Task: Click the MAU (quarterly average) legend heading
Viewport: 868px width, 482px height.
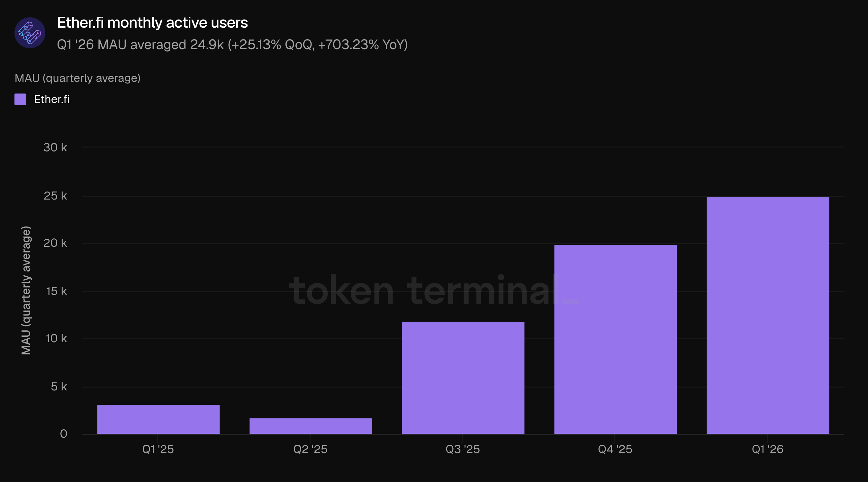Action: tap(77, 78)
